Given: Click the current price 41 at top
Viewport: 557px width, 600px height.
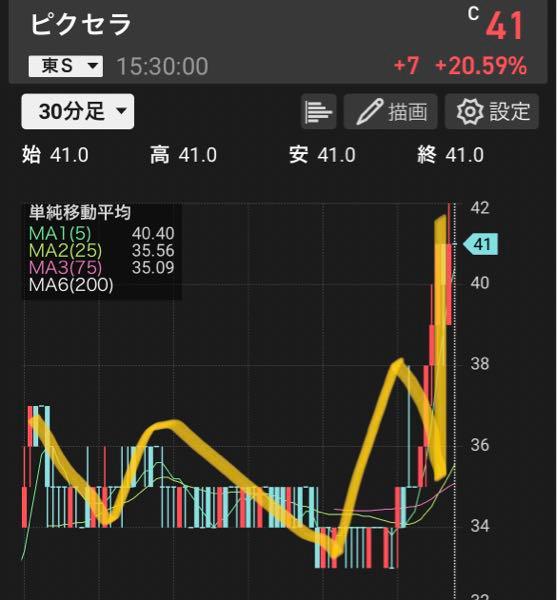Looking at the screenshot, I should coord(505,26).
